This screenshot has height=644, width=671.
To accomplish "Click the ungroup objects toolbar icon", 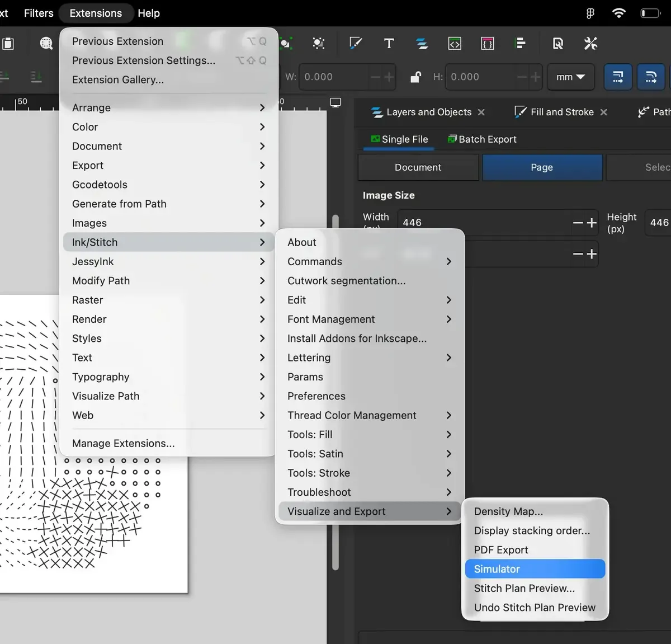I will 319,43.
